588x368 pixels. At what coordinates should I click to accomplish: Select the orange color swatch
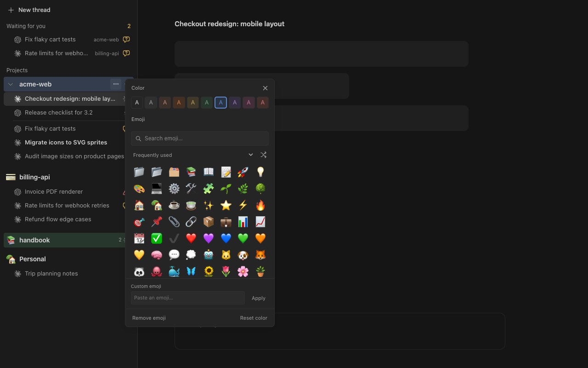pyautogui.click(x=179, y=103)
